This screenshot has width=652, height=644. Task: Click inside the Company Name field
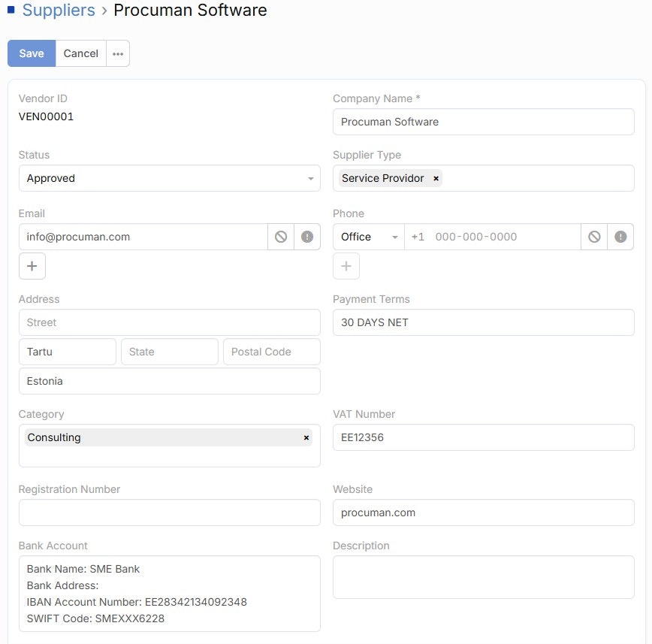(x=483, y=122)
